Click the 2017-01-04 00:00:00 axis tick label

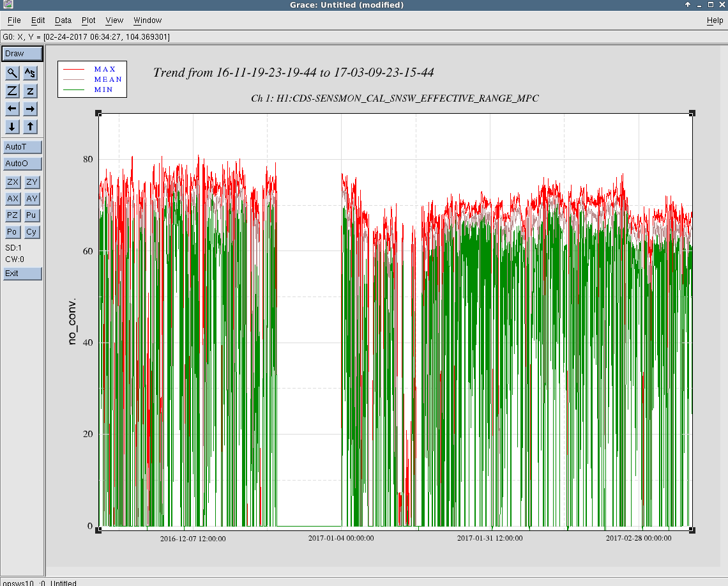point(341,539)
